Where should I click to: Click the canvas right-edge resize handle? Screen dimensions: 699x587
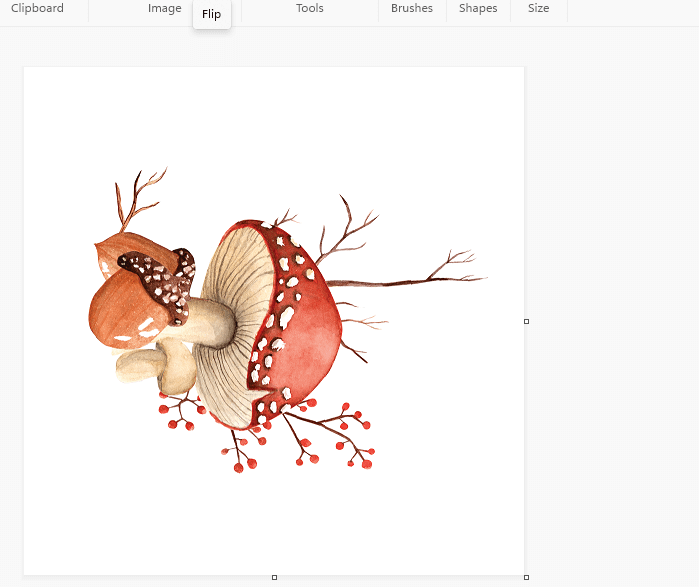tap(526, 321)
